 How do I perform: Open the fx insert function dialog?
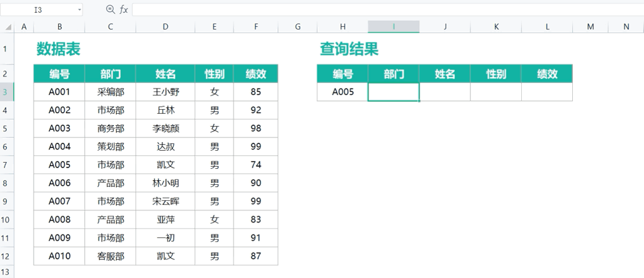coord(123,10)
